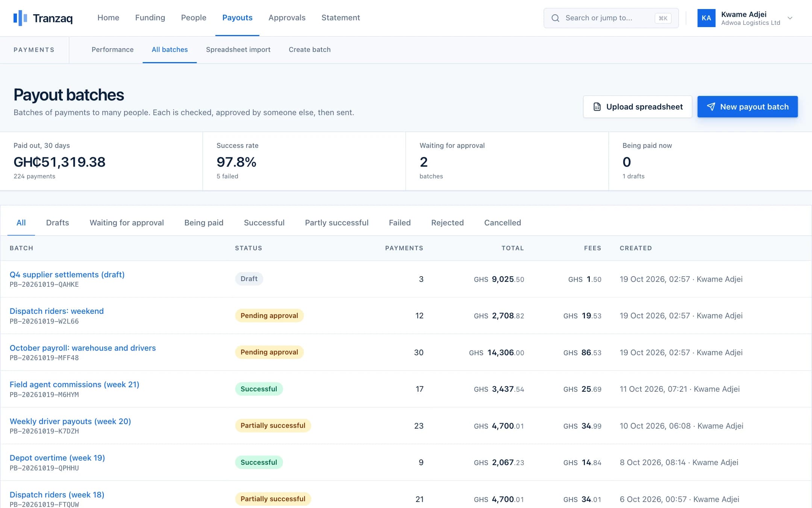Screen dimensions: 812x508
Task: Click the search magnifier icon
Action: click(x=555, y=18)
